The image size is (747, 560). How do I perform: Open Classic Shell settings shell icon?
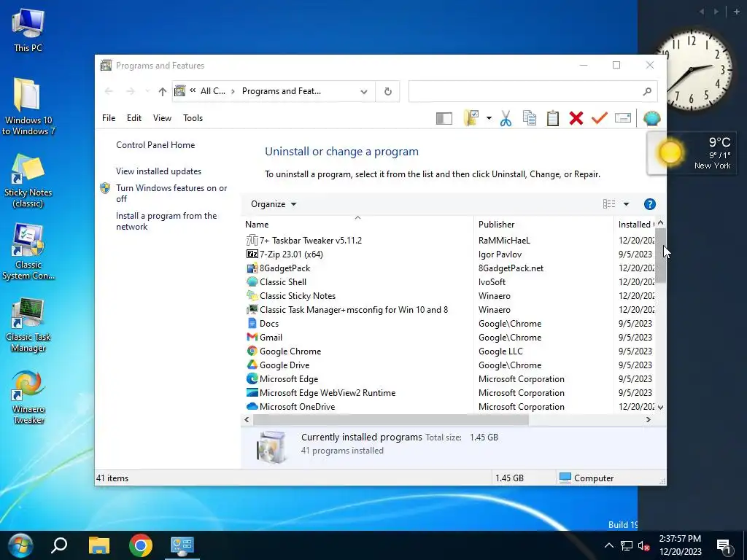coord(651,118)
